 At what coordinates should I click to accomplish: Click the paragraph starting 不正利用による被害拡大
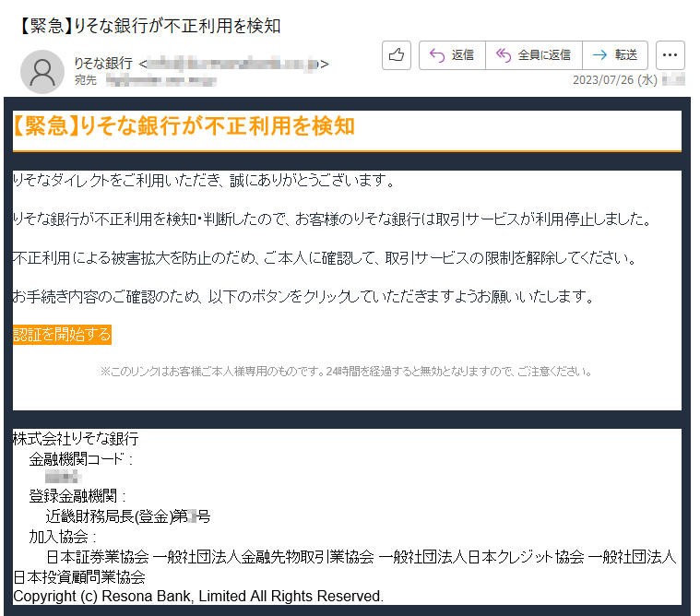point(325,258)
